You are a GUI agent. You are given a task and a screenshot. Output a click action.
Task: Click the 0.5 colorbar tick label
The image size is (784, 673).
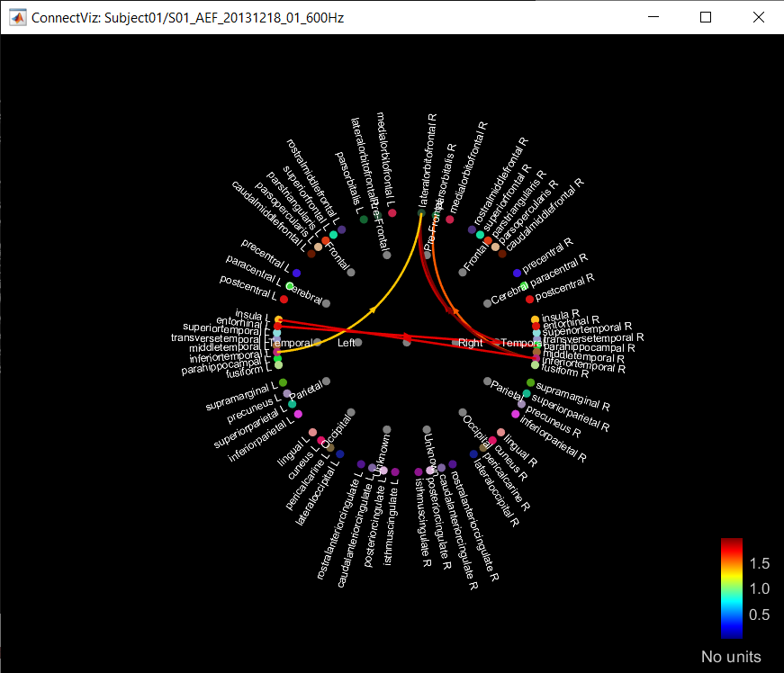click(760, 615)
